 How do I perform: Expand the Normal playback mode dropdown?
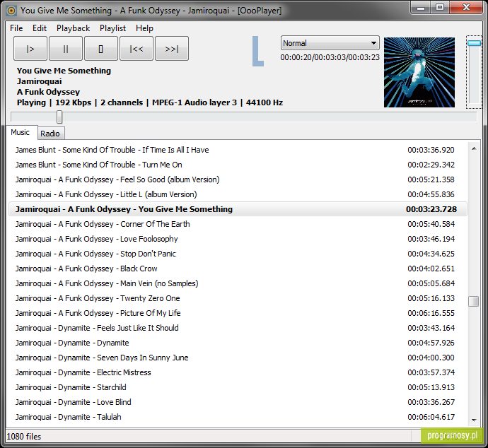coord(330,43)
